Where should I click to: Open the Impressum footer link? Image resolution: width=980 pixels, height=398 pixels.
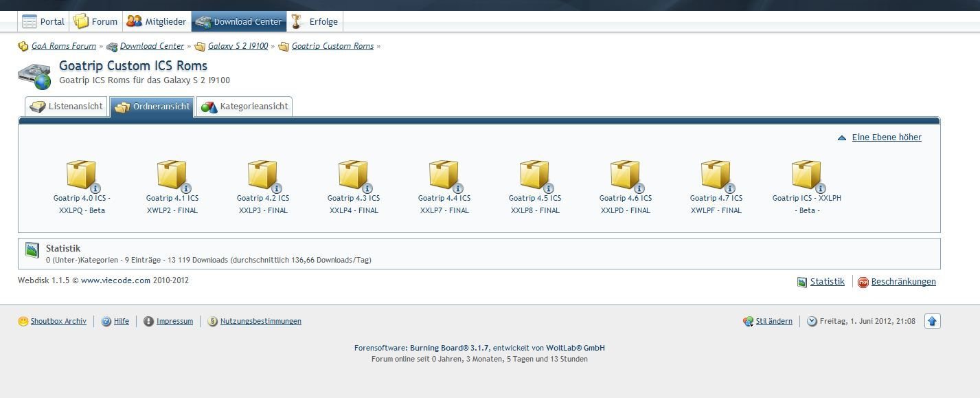point(174,321)
